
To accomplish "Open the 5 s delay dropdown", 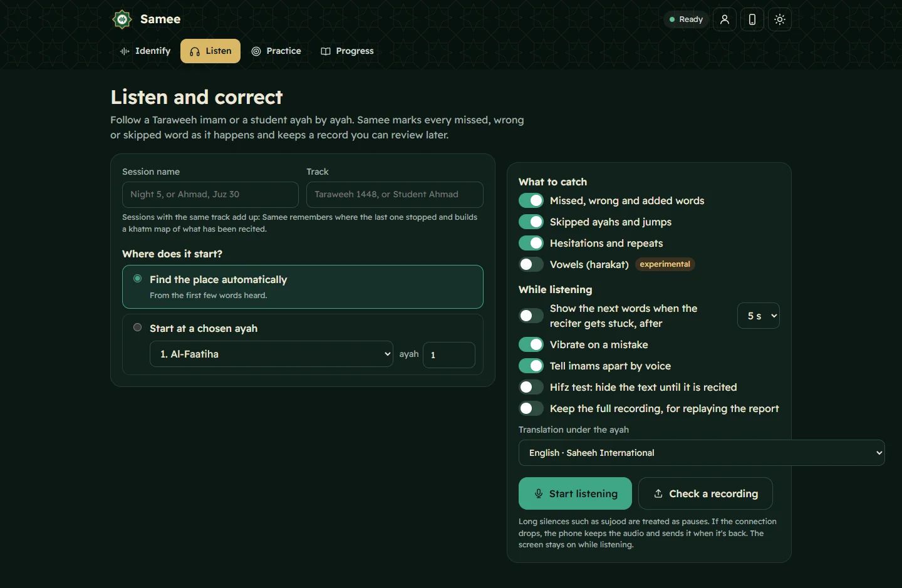I will 759,316.
